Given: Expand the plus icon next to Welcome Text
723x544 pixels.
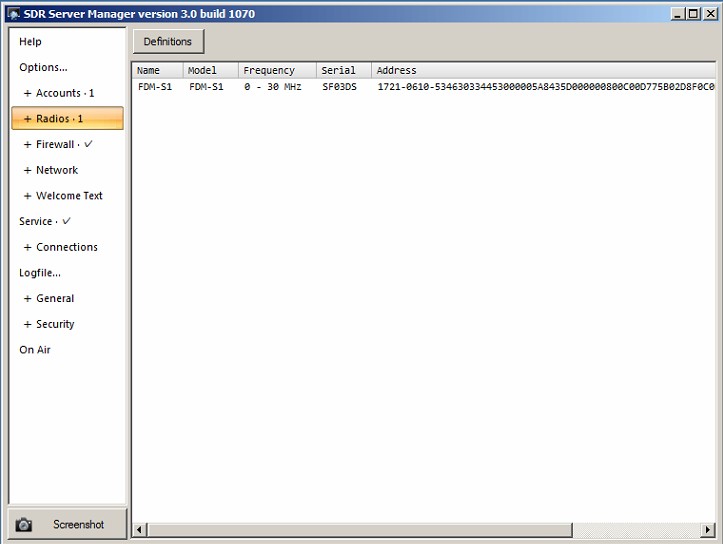Looking at the screenshot, I should click(x=28, y=196).
